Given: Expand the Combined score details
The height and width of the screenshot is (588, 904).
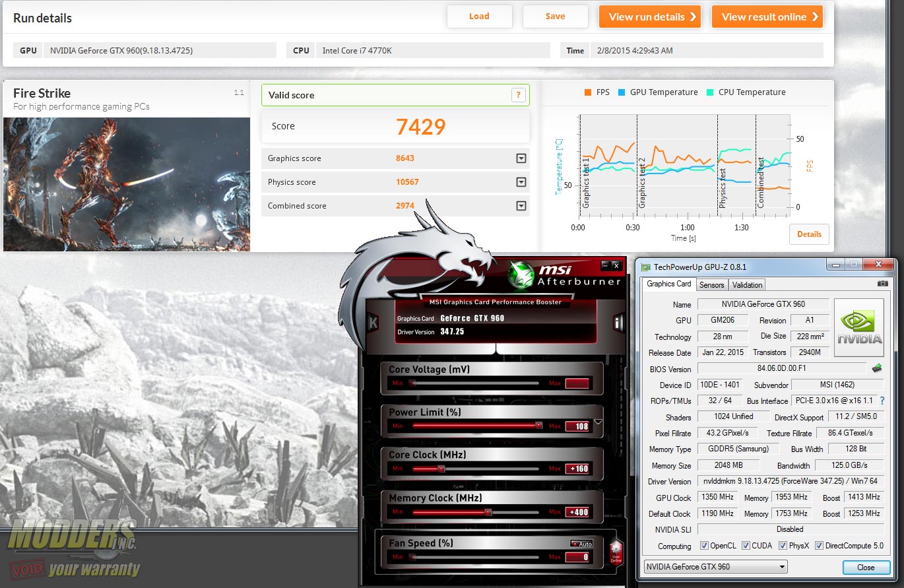Looking at the screenshot, I should [x=521, y=206].
